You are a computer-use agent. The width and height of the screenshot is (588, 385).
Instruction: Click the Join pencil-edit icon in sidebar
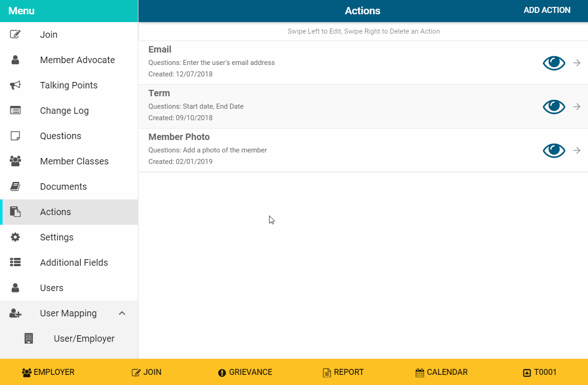15,35
